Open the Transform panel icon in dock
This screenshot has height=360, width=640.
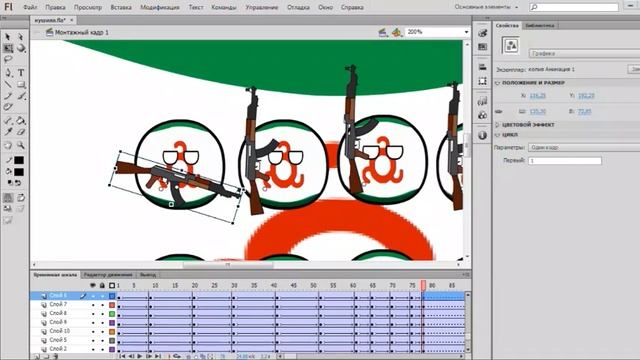point(482,81)
